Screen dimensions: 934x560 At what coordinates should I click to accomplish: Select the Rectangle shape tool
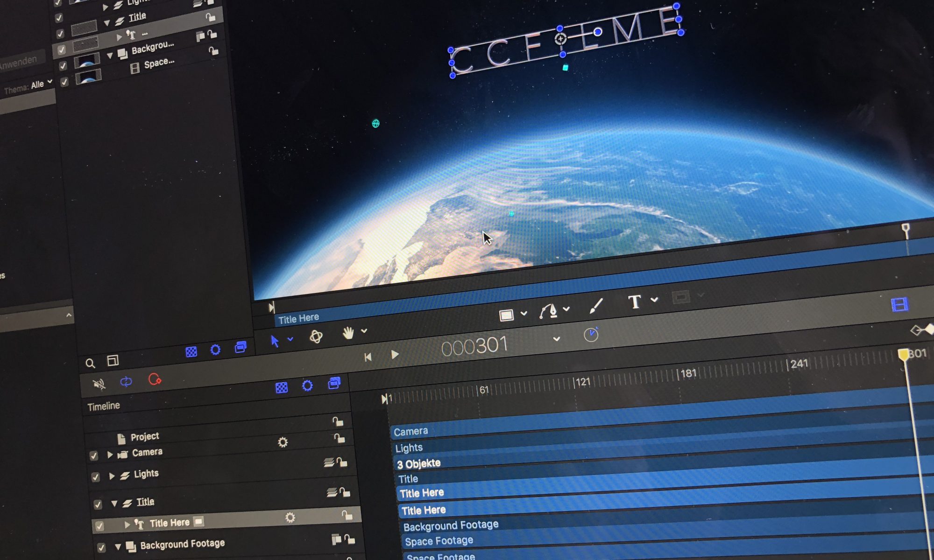click(x=506, y=315)
